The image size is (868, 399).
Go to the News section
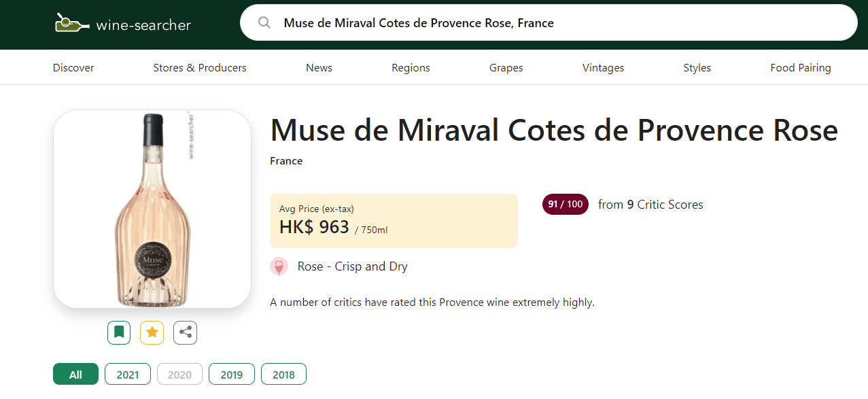[319, 68]
